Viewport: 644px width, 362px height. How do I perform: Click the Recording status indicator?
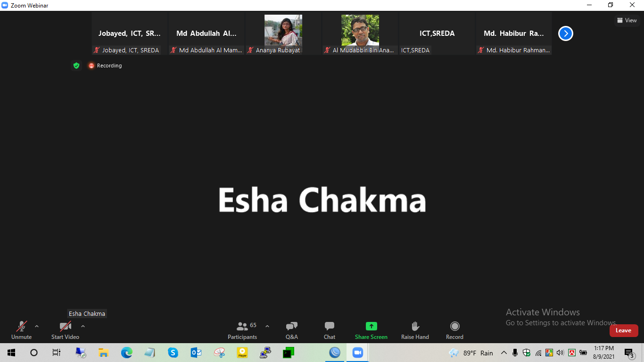point(105,66)
